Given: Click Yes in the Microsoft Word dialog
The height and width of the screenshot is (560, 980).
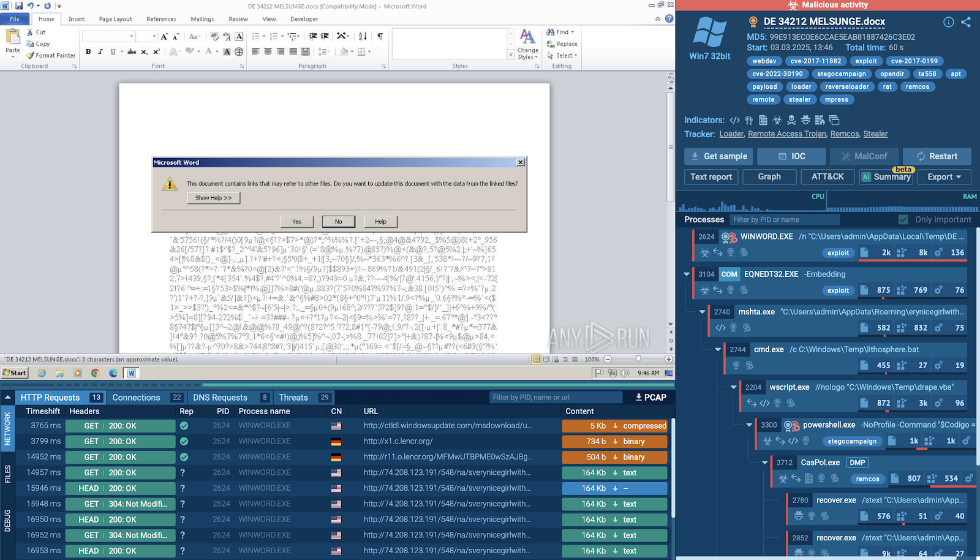Looking at the screenshot, I should (297, 222).
